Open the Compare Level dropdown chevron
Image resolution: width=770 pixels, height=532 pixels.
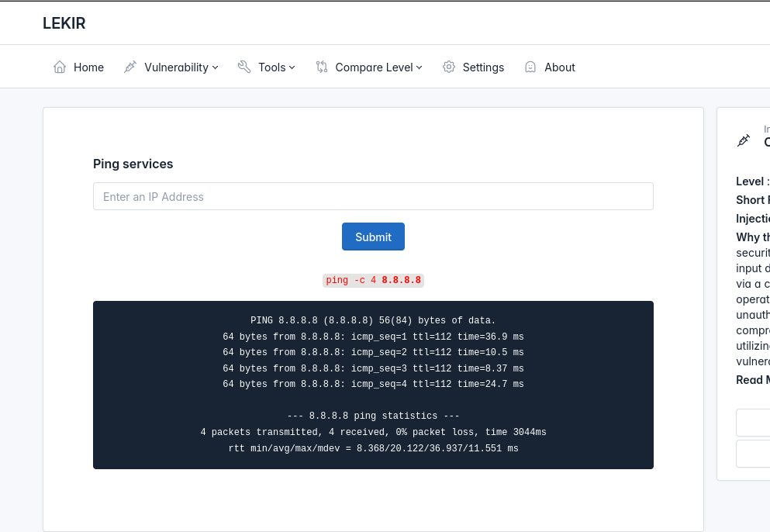click(x=420, y=67)
